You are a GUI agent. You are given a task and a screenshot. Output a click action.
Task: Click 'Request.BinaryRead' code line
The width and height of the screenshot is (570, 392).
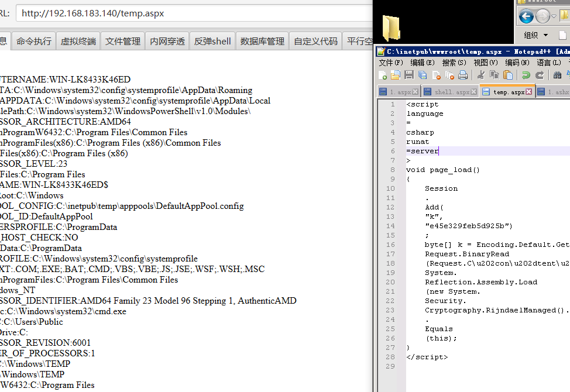(x=467, y=254)
